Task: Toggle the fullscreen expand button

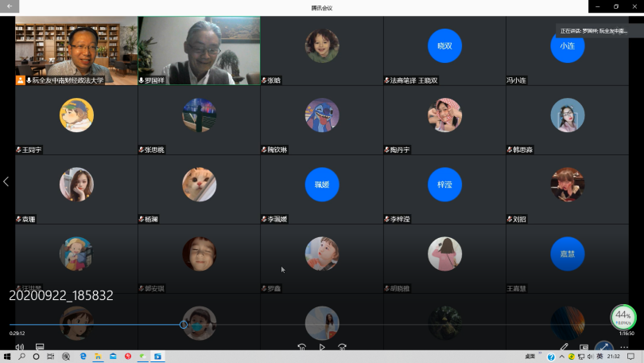Action: (604, 347)
